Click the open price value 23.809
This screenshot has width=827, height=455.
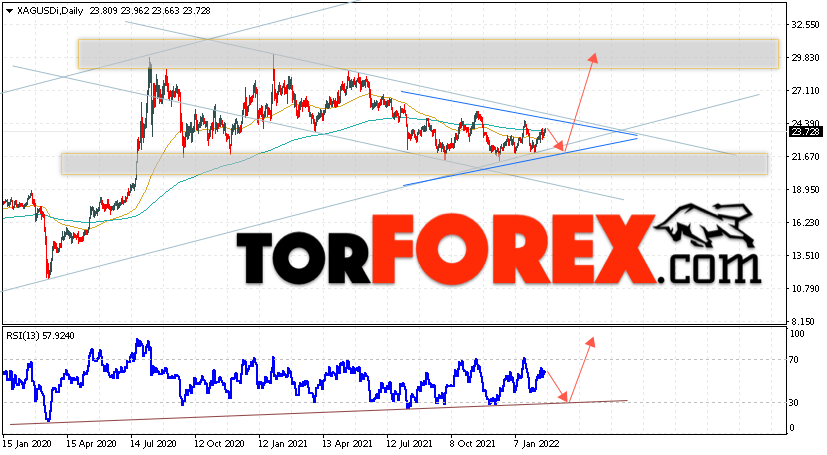coord(104,11)
